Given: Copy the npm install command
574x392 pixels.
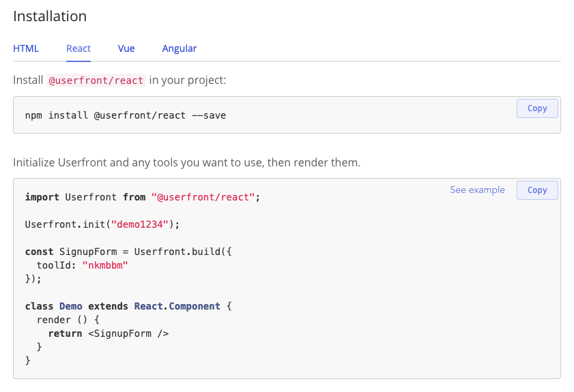Looking at the screenshot, I should coord(537,108).
